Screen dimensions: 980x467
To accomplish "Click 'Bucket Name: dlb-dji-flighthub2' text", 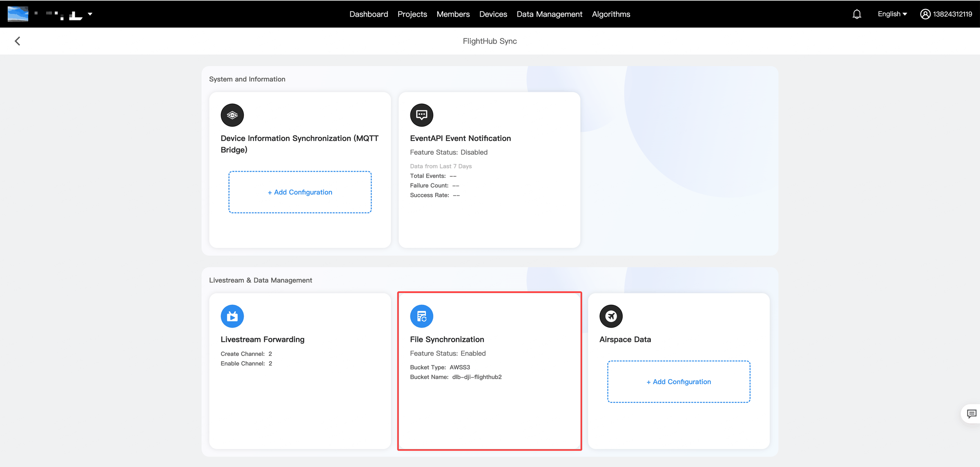I will 456,377.
